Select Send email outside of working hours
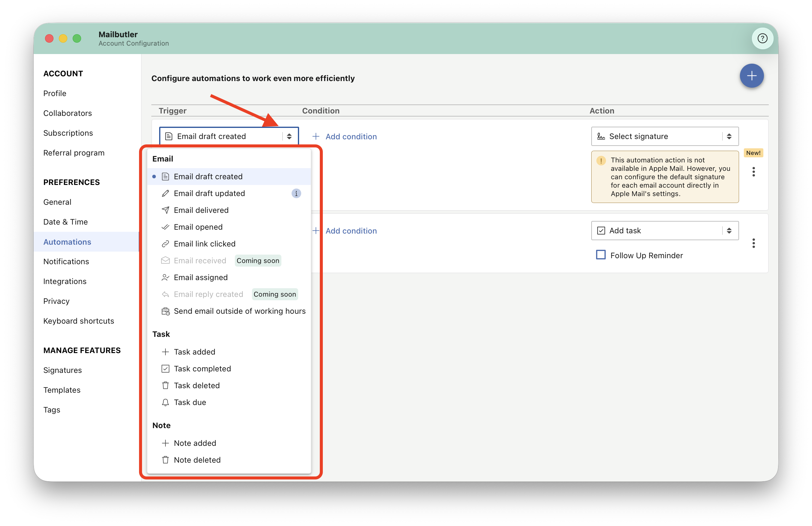The height and width of the screenshot is (526, 812). (x=229, y=311)
